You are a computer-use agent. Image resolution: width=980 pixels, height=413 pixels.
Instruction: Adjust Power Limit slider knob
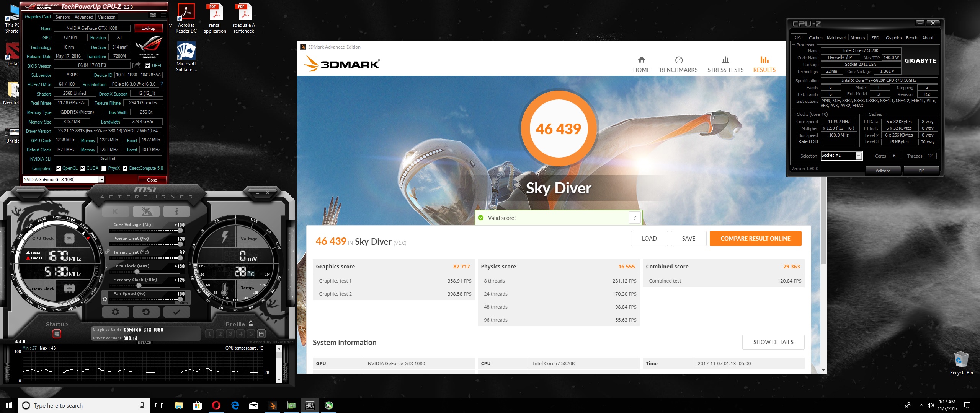(x=180, y=244)
